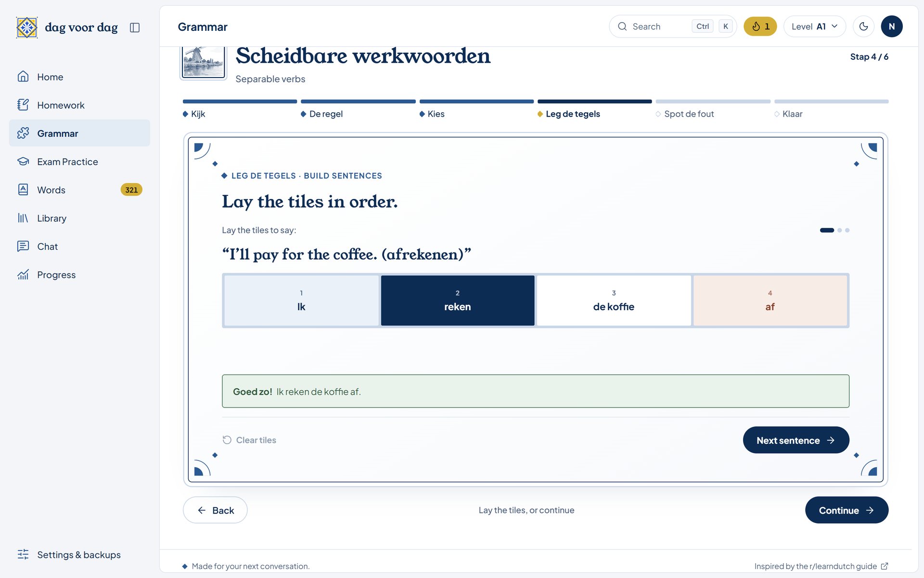Open the Library icon
The width and height of the screenshot is (924, 578).
[x=23, y=218]
